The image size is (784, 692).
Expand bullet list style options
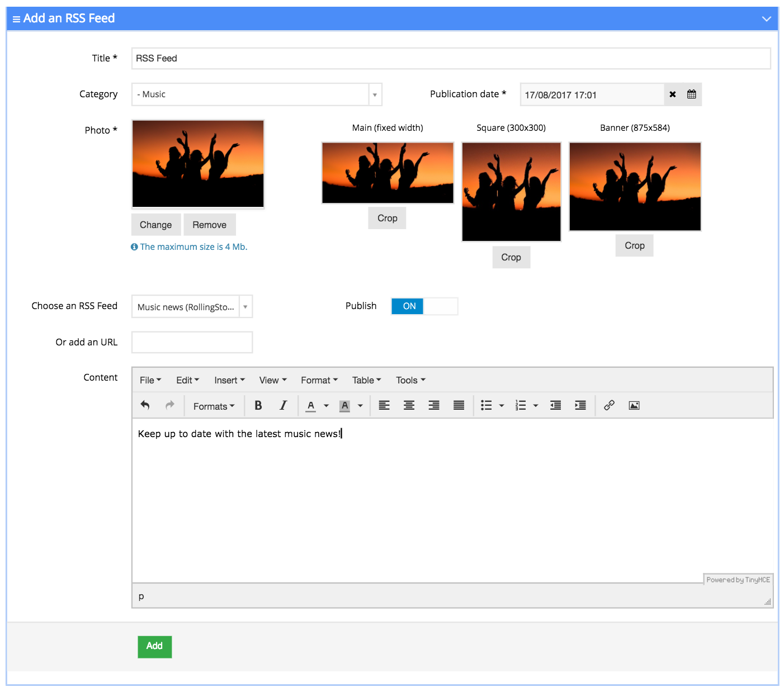click(x=502, y=406)
